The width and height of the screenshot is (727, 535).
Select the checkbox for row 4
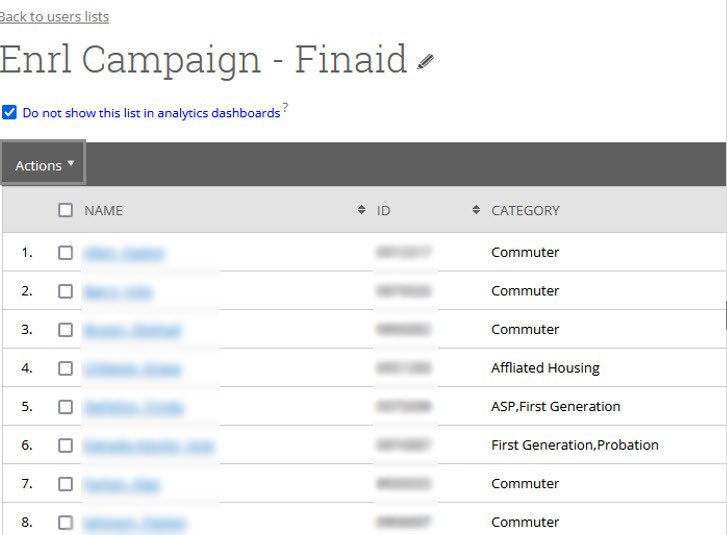[x=65, y=368]
